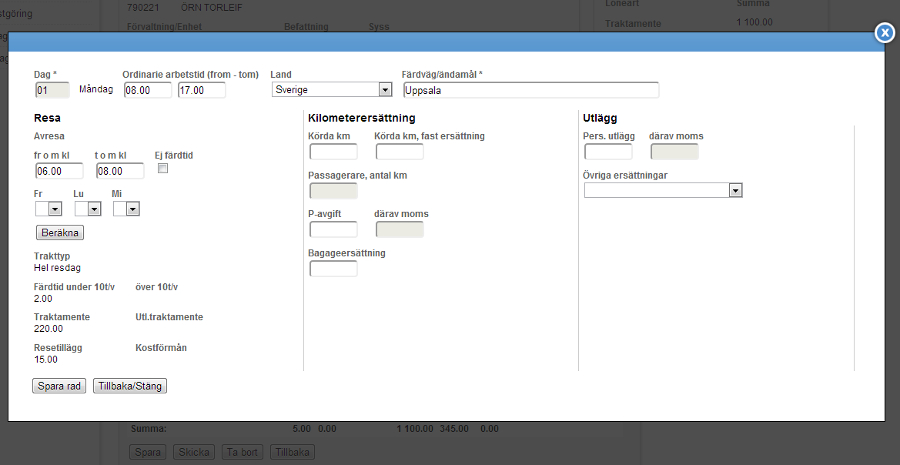
Task: Click the Tillbaka button in background page
Action: coord(292,452)
